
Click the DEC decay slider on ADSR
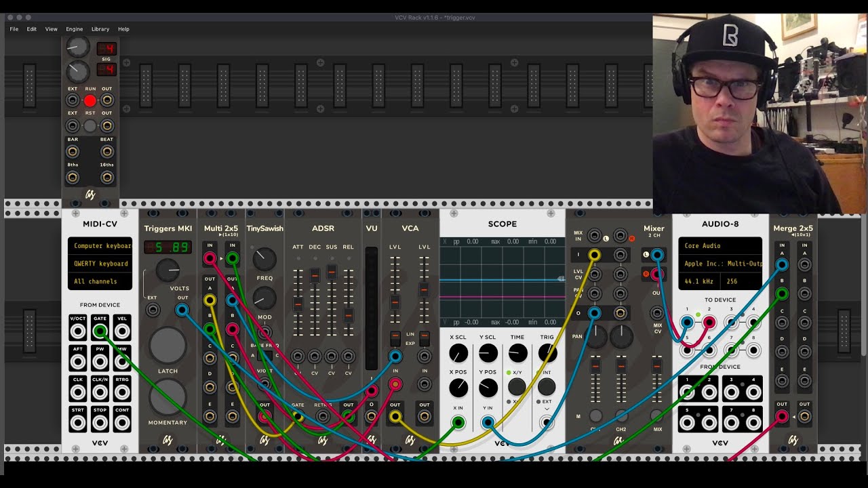pyautogui.click(x=315, y=276)
